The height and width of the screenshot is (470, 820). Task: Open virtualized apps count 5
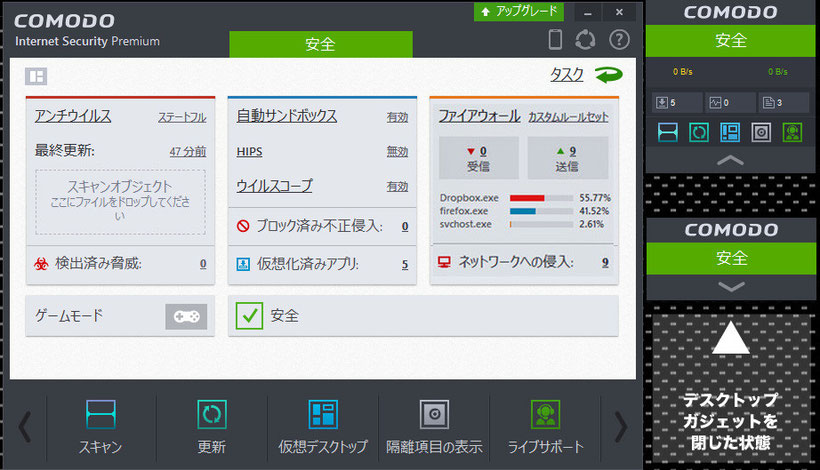(x=405, y=265)
